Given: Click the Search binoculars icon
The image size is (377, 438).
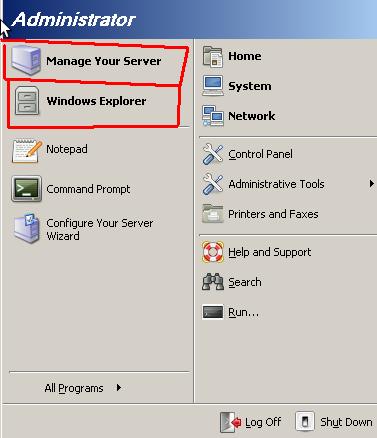Looking at the screenshot, I should pyautogui.click(x=213, y=282).
